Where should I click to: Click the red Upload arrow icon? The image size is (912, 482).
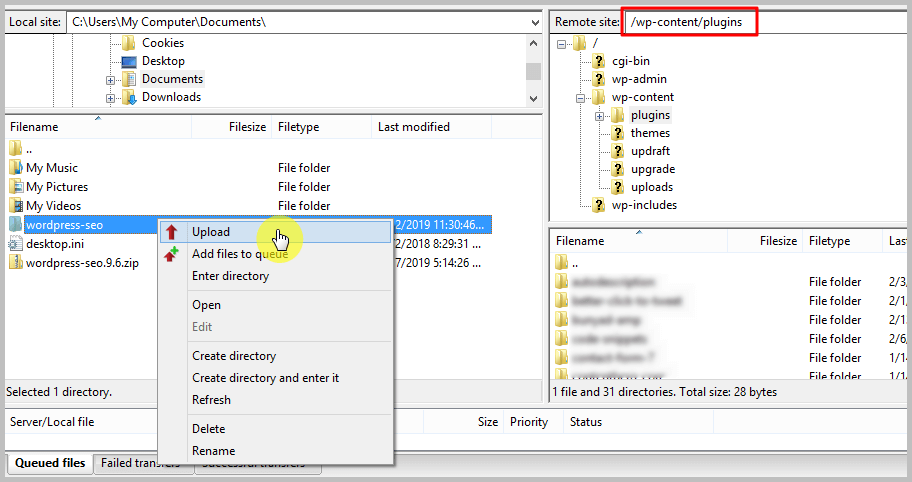[171, 232]
